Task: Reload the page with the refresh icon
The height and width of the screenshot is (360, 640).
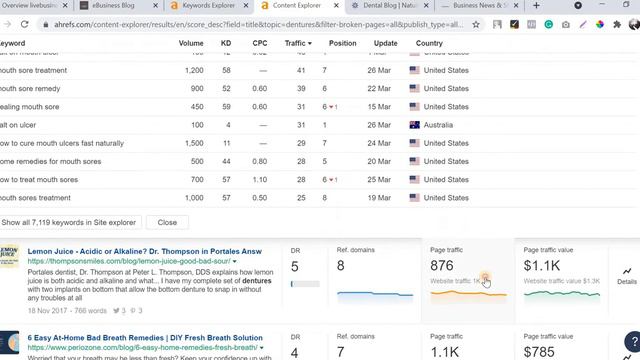Action: [x=24, y=24]
